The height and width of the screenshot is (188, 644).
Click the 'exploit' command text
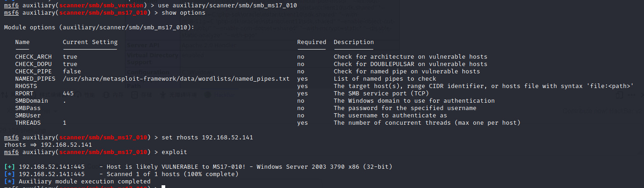coord(174,152)
